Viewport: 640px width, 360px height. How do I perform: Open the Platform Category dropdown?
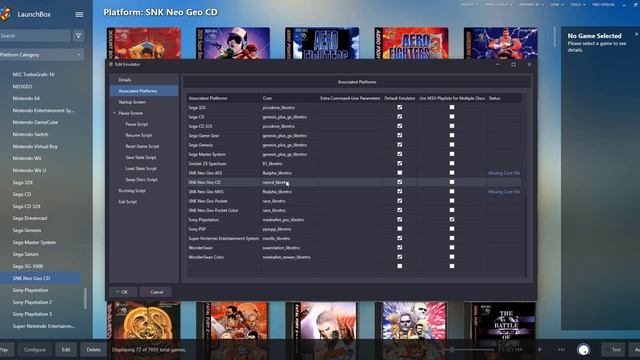[41, 55]
